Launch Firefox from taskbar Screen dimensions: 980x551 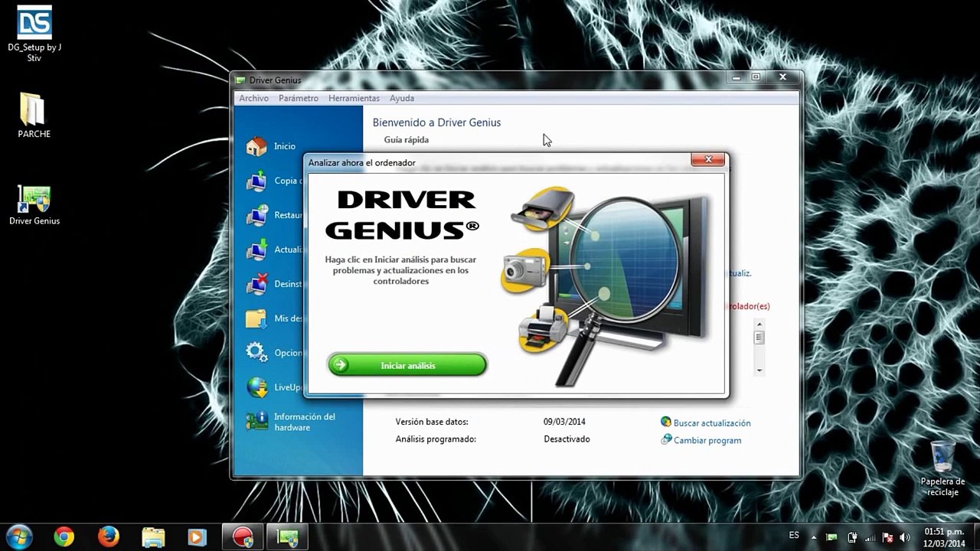[x=109, y=537]
